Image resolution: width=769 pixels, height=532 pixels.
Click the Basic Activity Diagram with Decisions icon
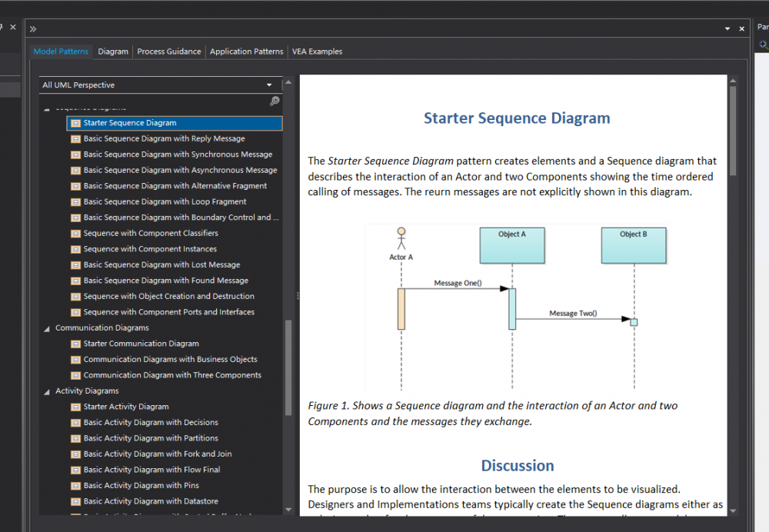click(75, 422)
